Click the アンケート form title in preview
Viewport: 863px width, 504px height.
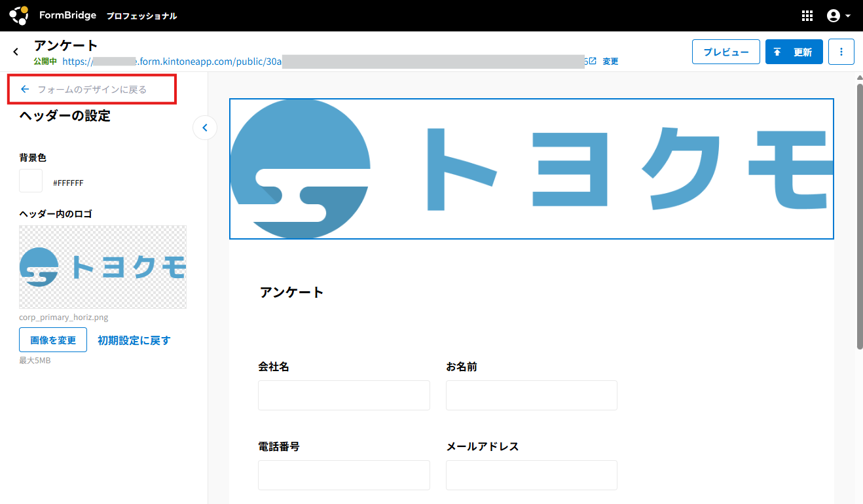pyautogui.click(x=291, y=292)
